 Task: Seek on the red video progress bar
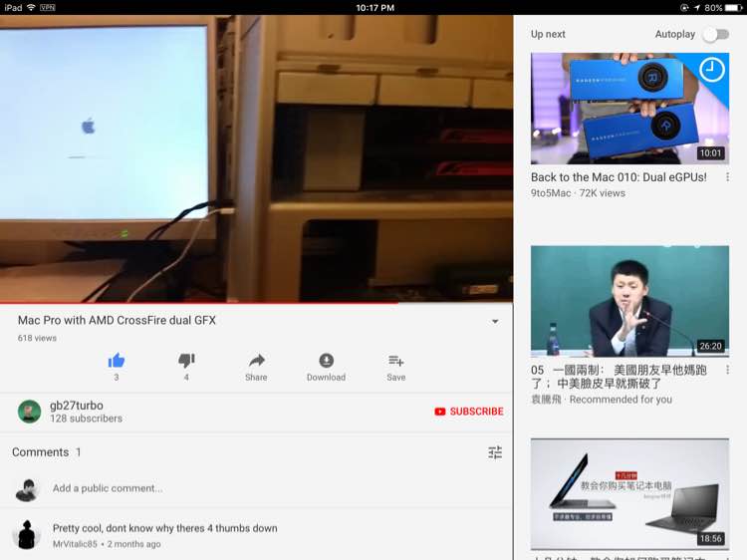[x=256, y=302]
